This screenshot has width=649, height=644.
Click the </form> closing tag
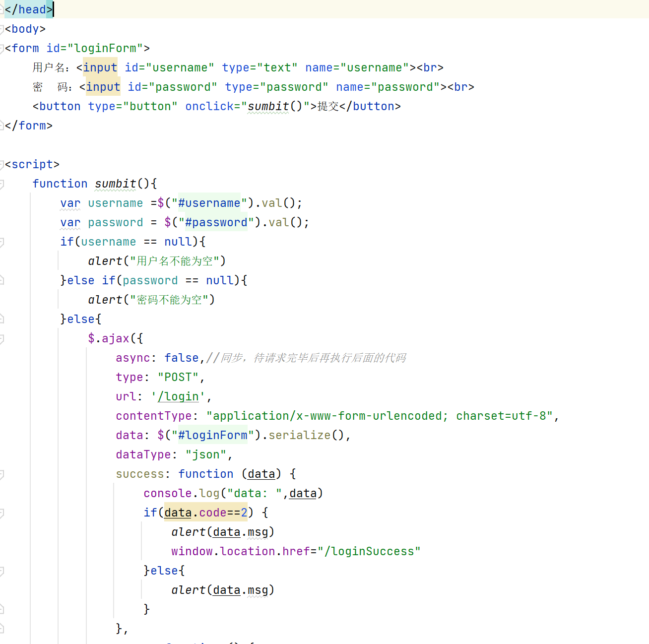click(29, 126)
